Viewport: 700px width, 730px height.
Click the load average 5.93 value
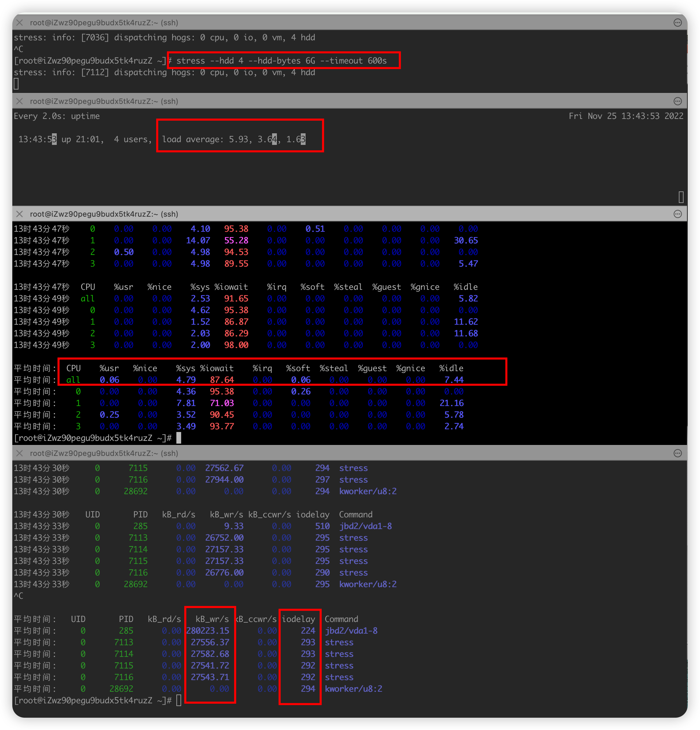pyautogui.click(x=239, y=139)
